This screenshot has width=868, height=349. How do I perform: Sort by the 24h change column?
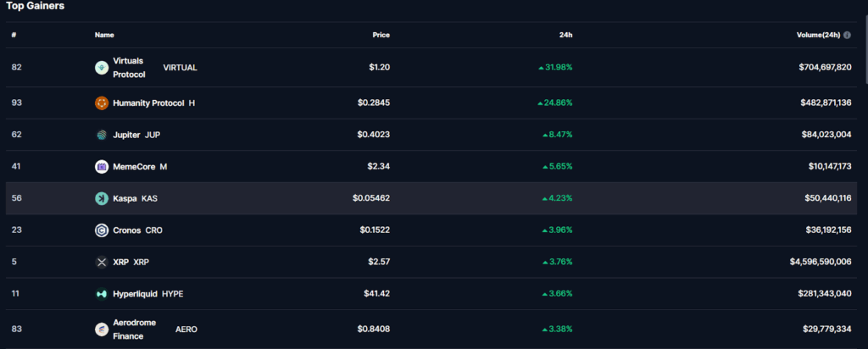(x=566, y=36)
